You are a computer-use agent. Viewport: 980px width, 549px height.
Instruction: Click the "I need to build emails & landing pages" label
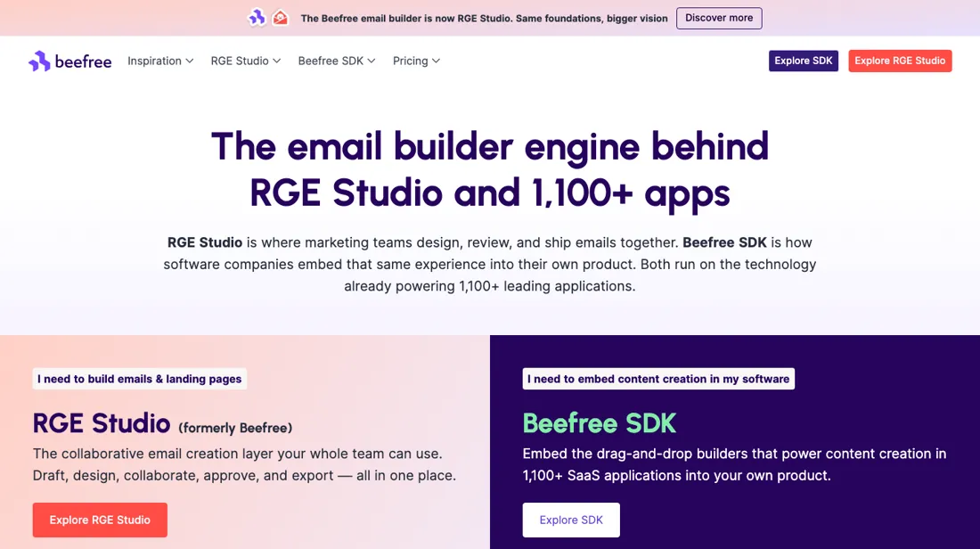click(139, 379)
